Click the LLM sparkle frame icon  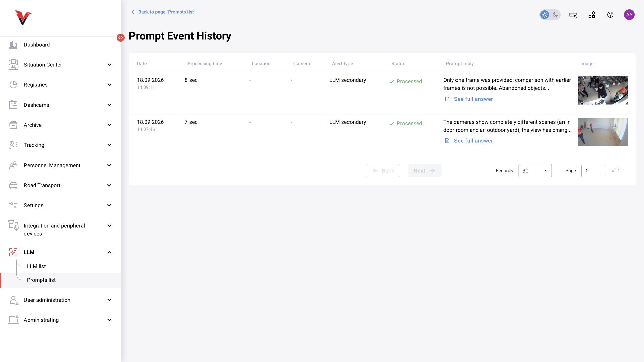[x=13, y=252]
